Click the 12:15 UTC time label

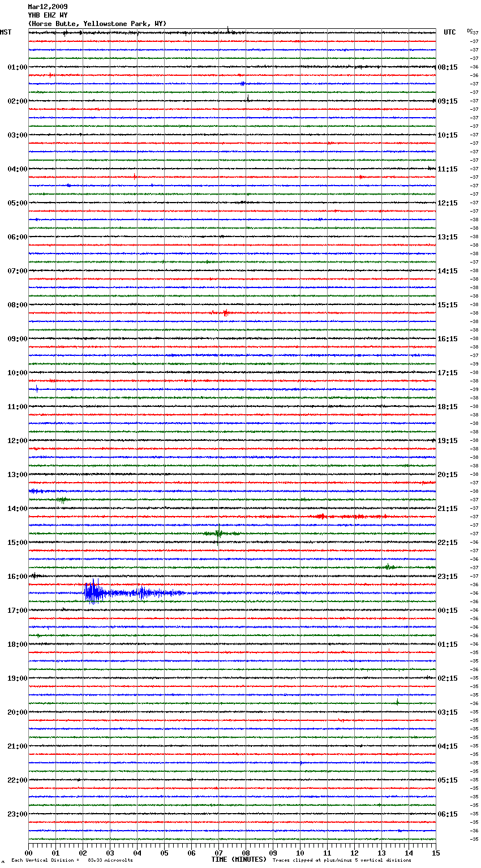[448, 203]
